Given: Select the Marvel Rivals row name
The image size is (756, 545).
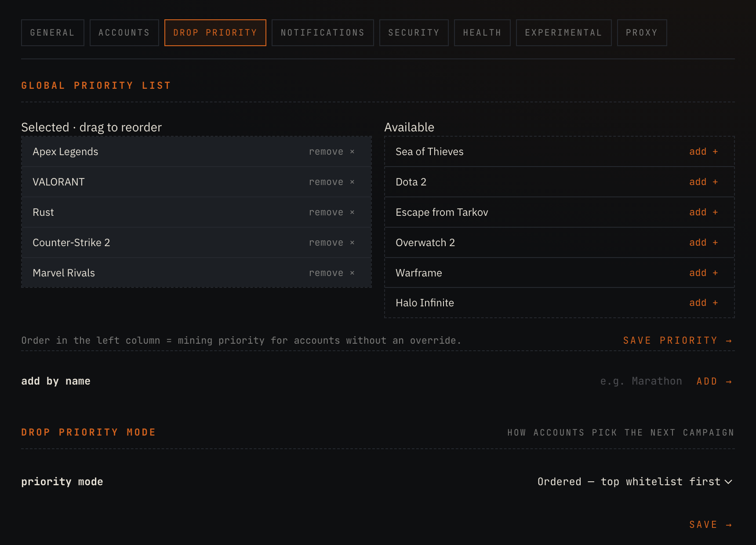Looking at the screenshot, I should (64, 273).
